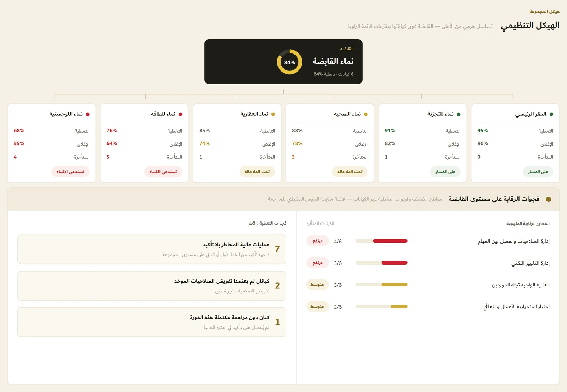Click the متوسط tag on العناية الواجبة row
The image size is (567, 392).
pos(317,285)
